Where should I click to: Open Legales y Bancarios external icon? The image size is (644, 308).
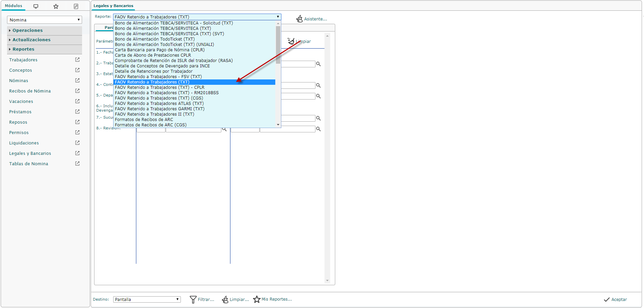(x=77, y=153)
